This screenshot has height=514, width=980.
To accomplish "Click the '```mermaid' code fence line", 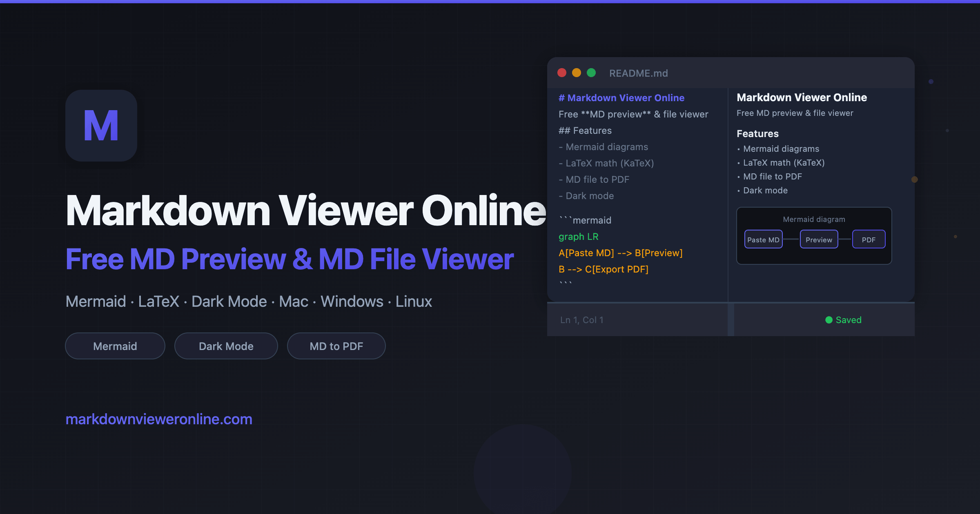I will (585, 220).
